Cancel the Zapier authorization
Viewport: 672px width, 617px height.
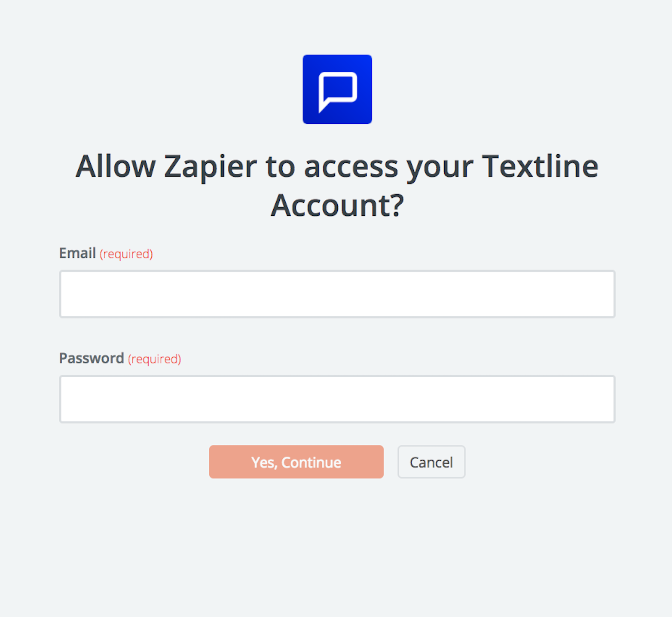point(431,462)
